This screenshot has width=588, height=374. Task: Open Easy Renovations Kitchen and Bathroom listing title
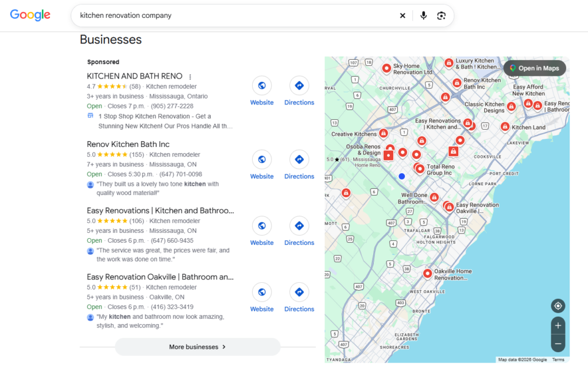coord(161,211)
